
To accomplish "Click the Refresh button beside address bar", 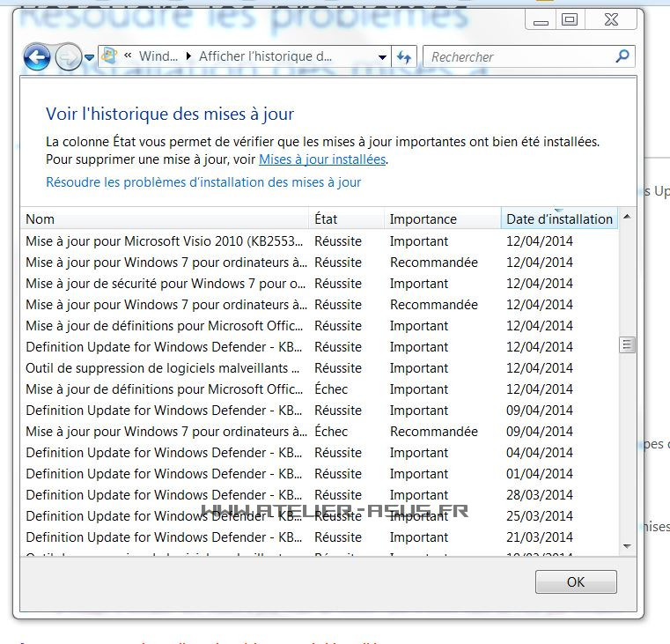I will pos(404,56).
